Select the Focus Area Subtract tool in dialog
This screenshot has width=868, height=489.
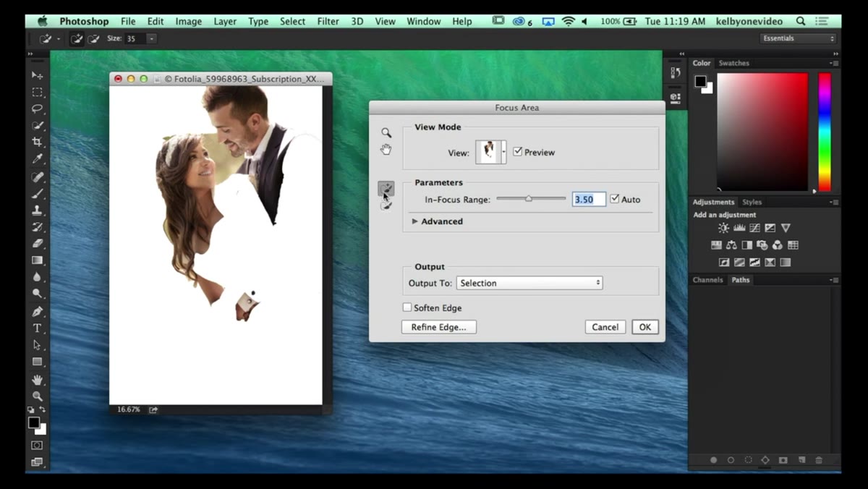[386, 205]
